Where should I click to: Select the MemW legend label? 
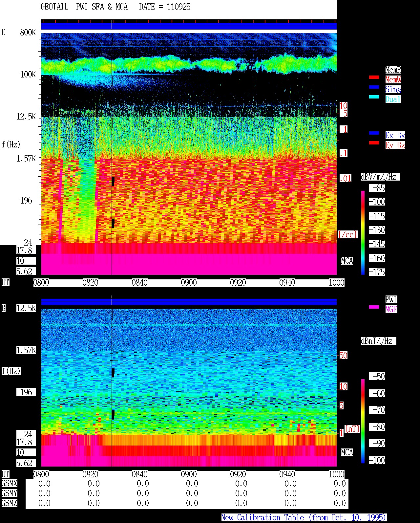click(393, 79)
